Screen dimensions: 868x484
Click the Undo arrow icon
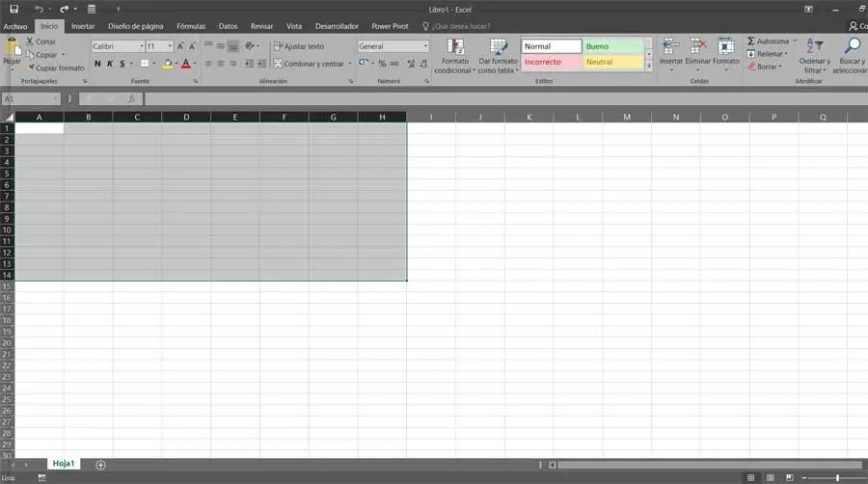[39, 9]
